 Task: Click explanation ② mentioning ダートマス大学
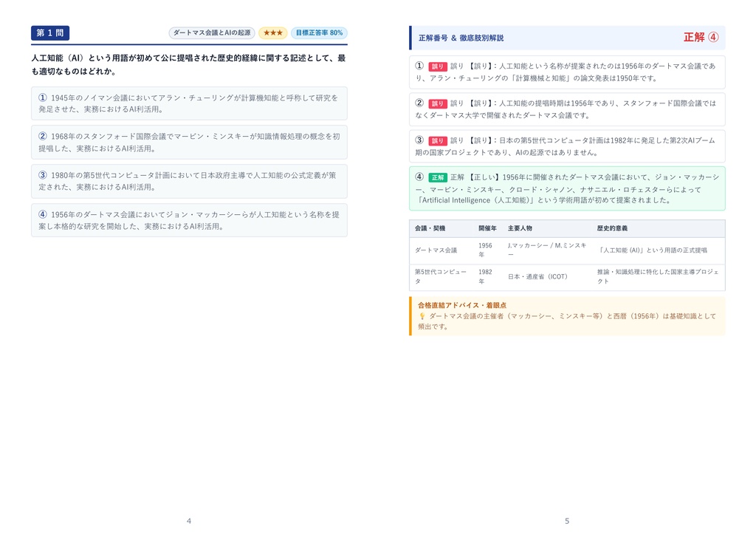(x=567, y=109)
